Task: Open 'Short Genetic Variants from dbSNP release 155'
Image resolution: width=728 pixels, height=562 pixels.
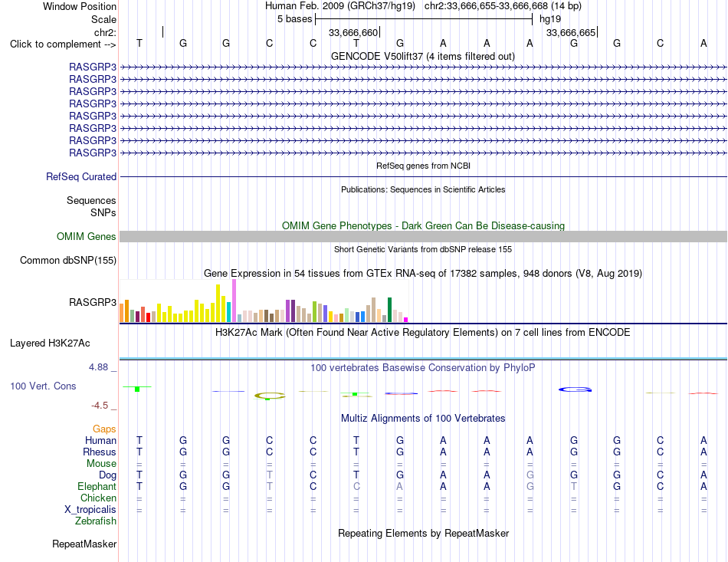Action: pyautogui.click(x=423, y=249)
